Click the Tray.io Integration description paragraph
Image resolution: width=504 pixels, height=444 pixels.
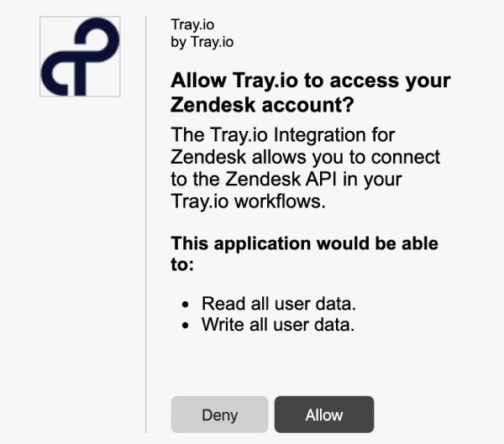(x=306, y=168)
